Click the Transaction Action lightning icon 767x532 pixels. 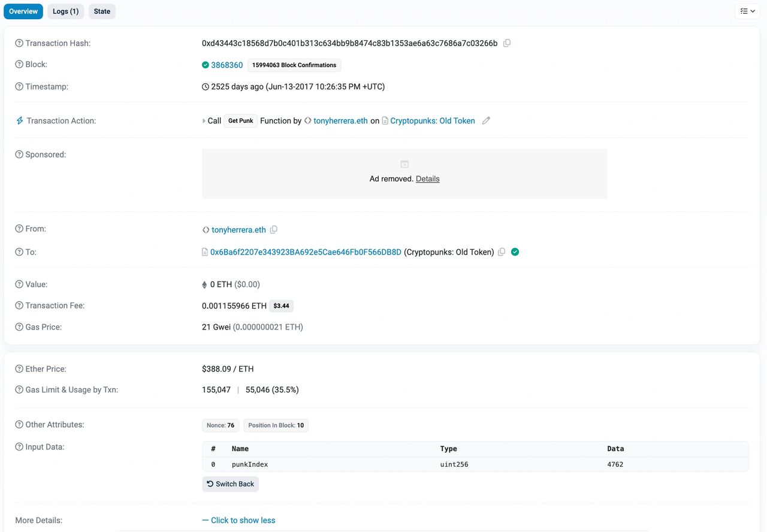coord(20,121)
